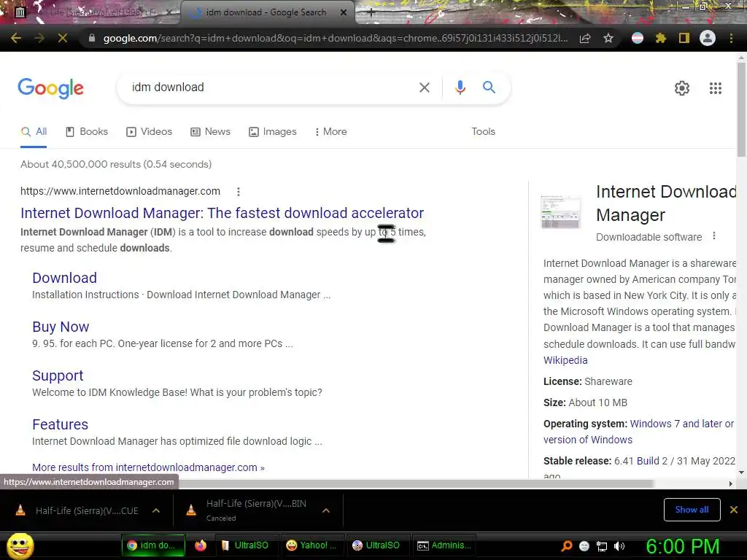Open the Google apps grid
The image size is (747, 560).
point(716,88)
